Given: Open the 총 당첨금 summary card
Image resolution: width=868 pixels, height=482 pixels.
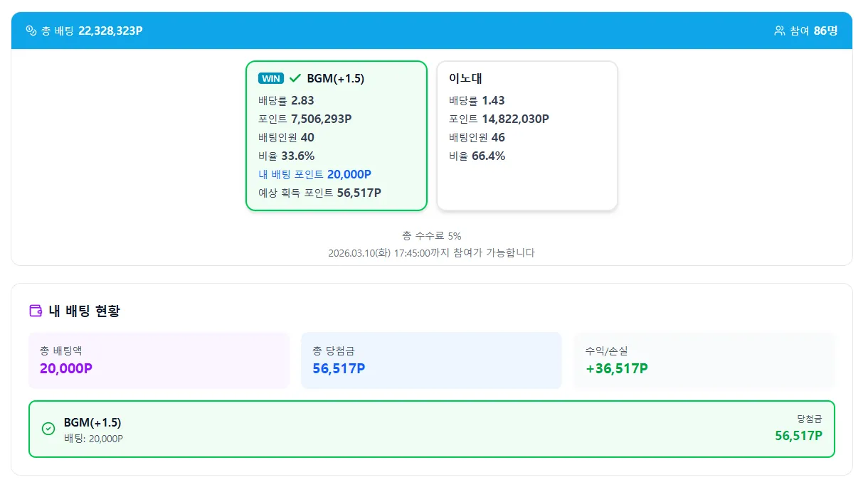Looking at the screenshot, I should [x=431, y=361].
